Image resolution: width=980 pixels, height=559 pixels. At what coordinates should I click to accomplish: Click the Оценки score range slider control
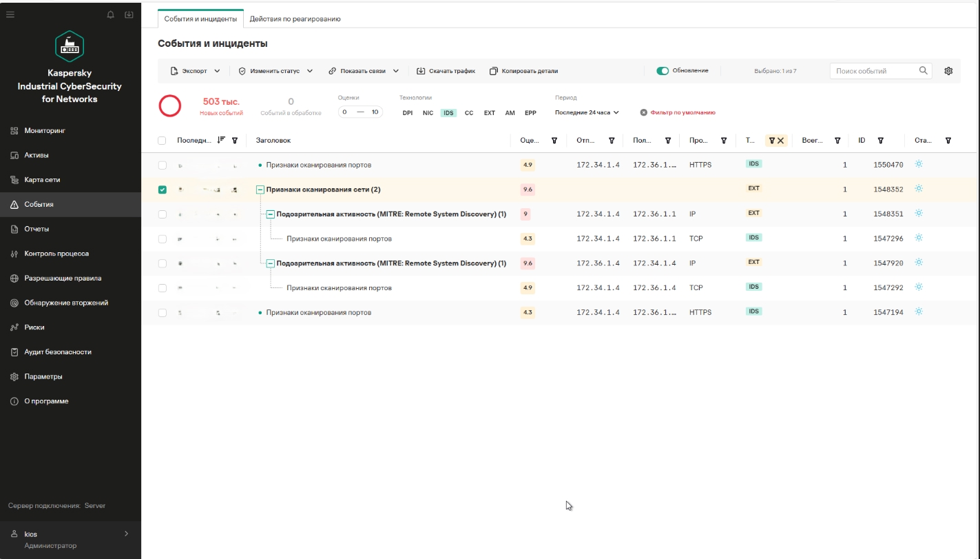(x=360, y=112)
